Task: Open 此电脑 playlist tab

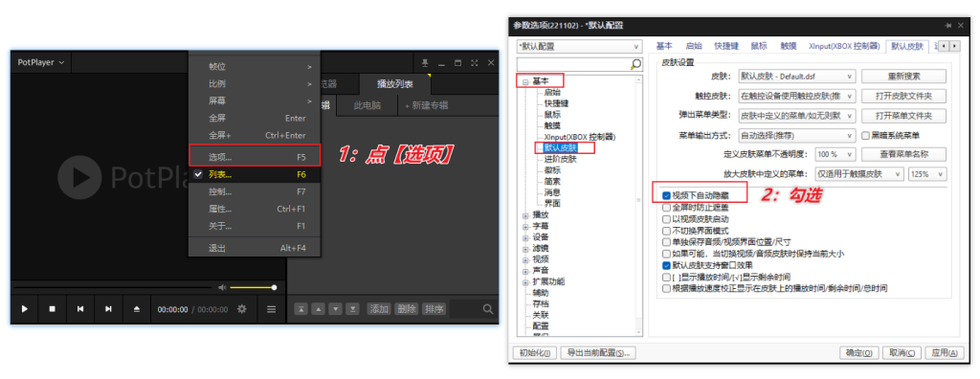Action: click(367, 105)
